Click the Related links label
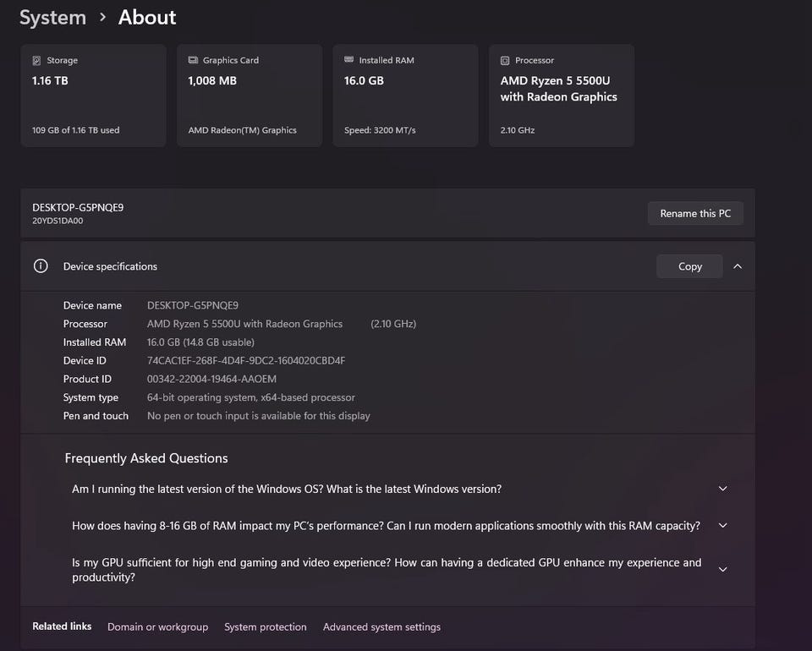 pyautogui.click(x=62, y=626)
